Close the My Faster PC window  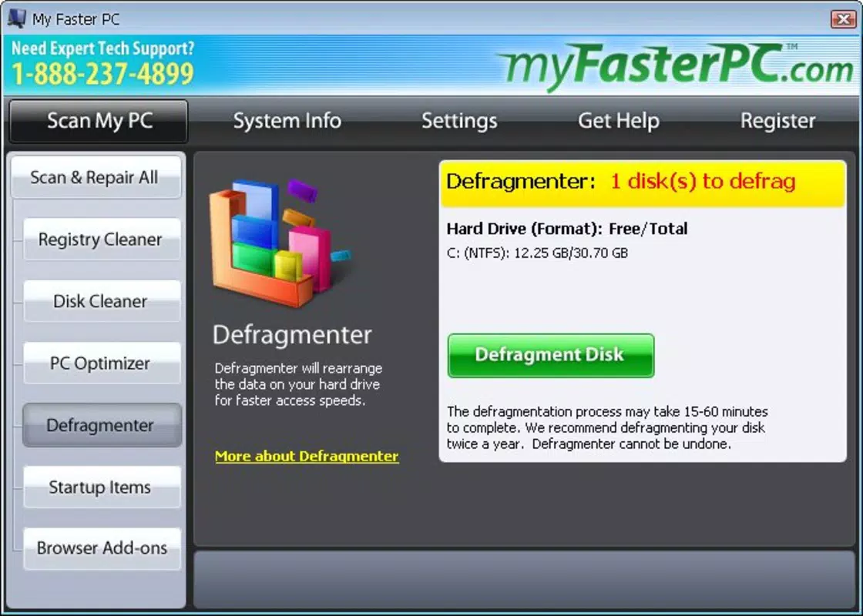pyautogui.click(x=843, y=19)
